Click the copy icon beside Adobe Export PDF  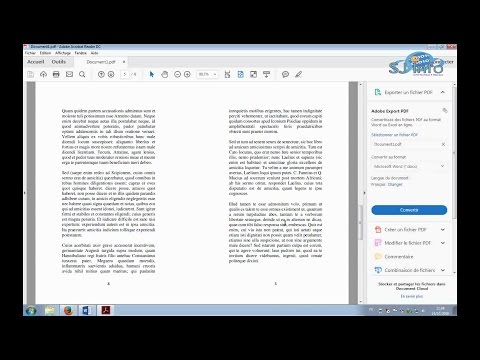click(x=444, y=110)
